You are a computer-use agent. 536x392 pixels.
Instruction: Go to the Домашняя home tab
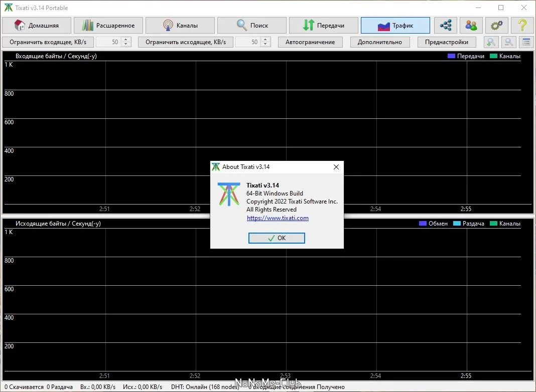click(37, 25)
